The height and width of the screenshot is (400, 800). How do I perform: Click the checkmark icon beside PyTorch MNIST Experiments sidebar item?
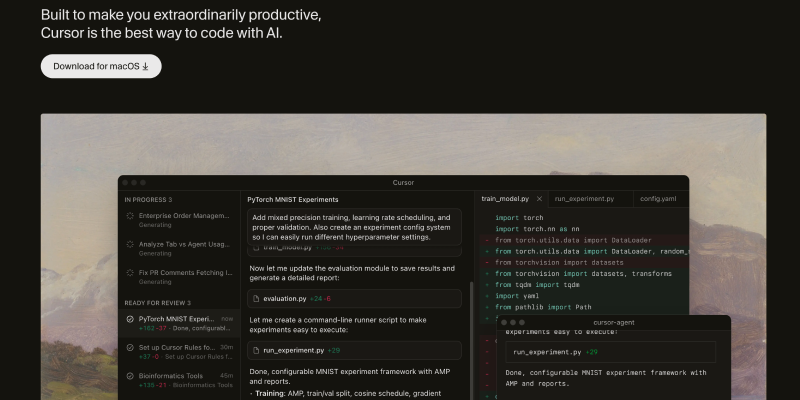pyautogui.click(x=130, y=319)
